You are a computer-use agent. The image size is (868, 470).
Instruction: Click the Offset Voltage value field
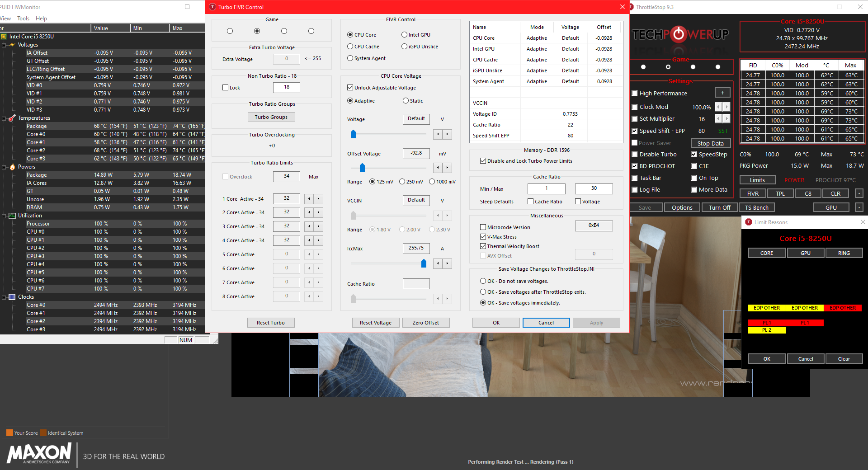tap(416, 153)
